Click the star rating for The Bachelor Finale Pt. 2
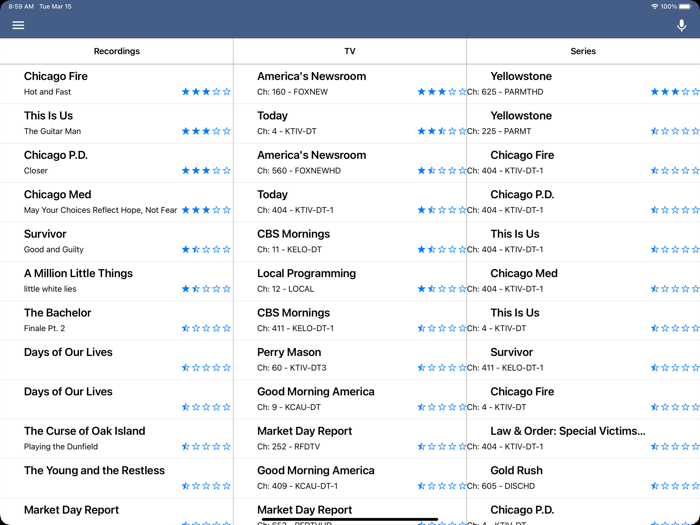Screen dimensions: 700x525 pos(206,328)
